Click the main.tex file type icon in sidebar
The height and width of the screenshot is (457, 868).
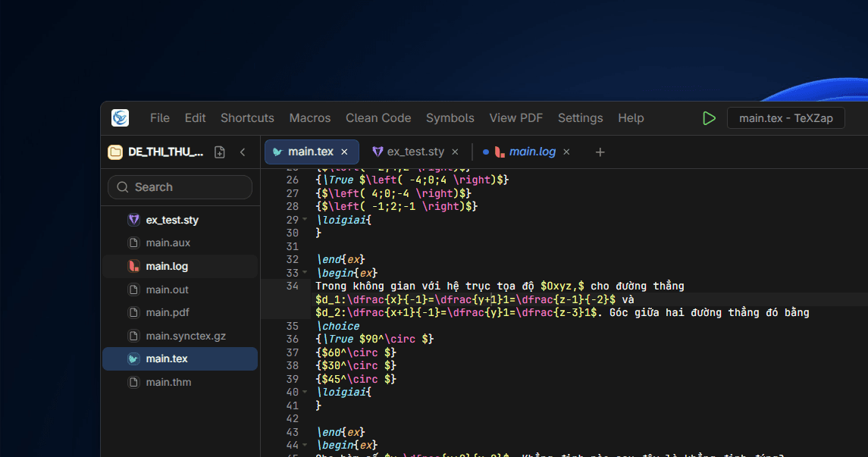coord(133,359)
